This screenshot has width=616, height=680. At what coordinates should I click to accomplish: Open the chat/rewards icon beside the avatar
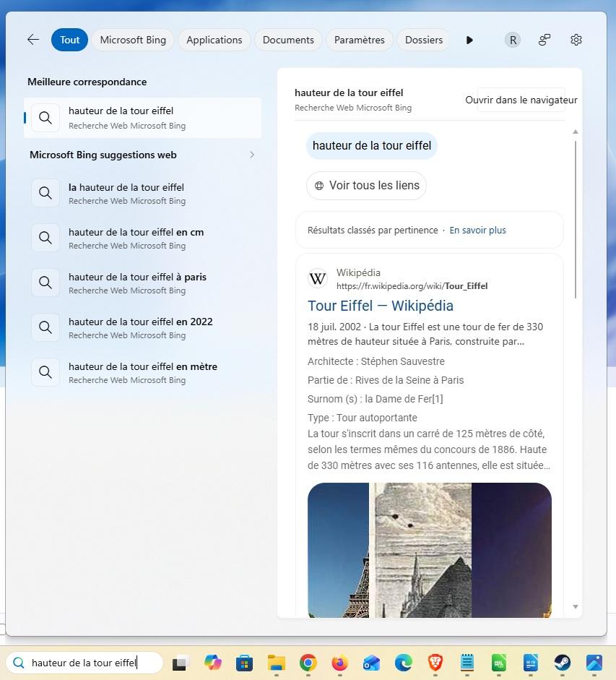pos(545,40)
